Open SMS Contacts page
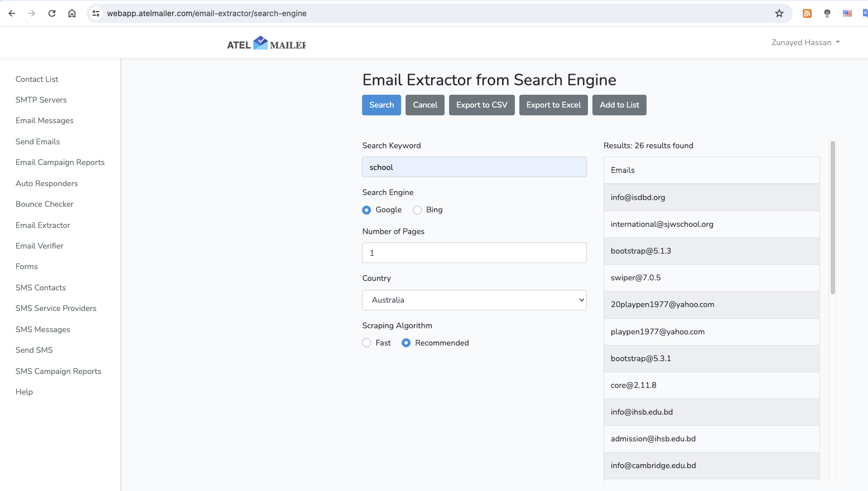This screenshot has width=868, height=491. 41,288
